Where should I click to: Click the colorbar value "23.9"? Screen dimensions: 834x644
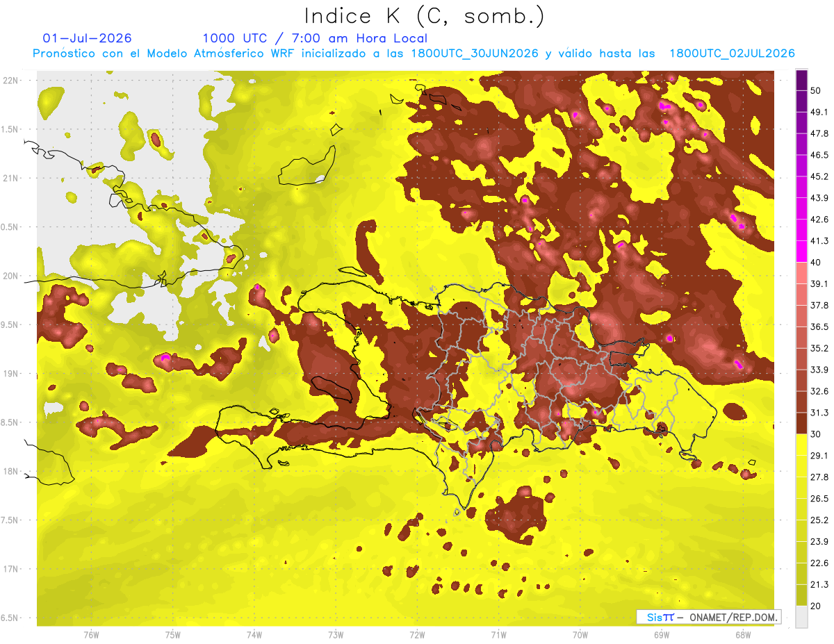[819, 541]
